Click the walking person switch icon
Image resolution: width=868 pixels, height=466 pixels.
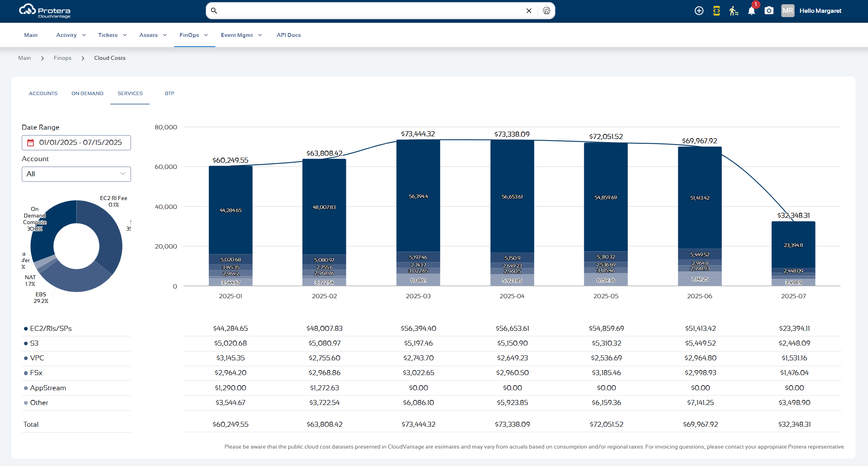tap(734, 11)
